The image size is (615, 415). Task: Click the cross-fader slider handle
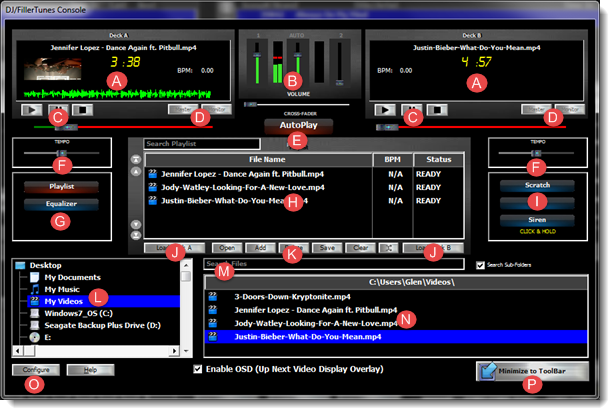point(250,104)
